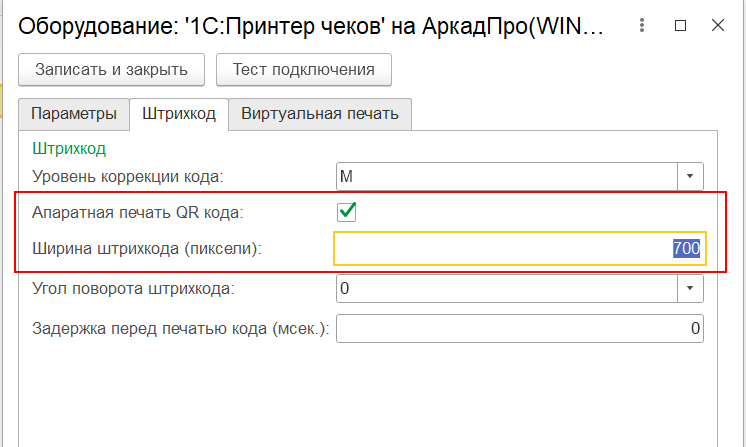Screen dimensions: 746x447
Task: Click the rotation angle field showing 0
Action: [x=506, y=289]
